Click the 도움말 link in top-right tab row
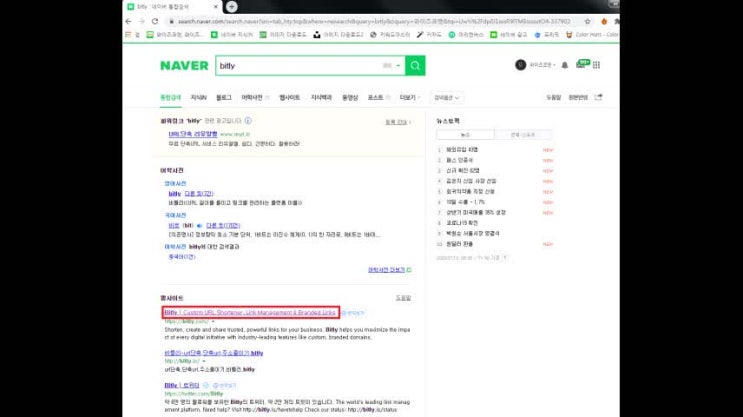Screen dimensions: 743x417 point(553,97)
